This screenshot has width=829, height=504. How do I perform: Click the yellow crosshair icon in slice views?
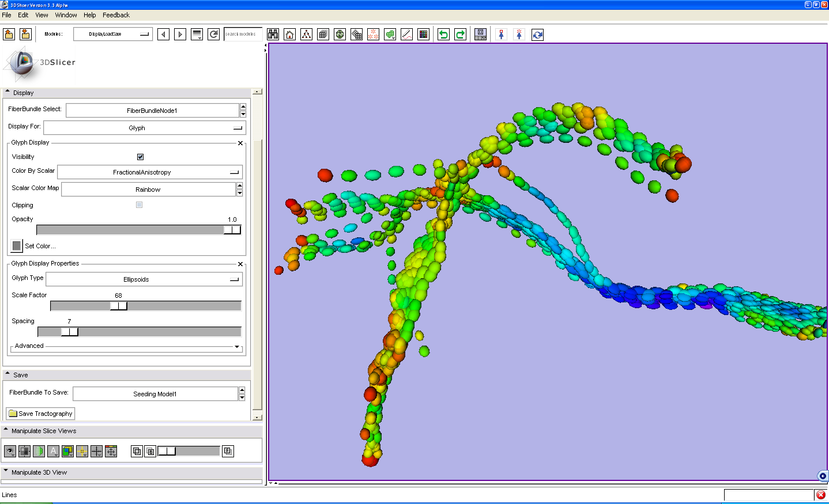[82, 452]
